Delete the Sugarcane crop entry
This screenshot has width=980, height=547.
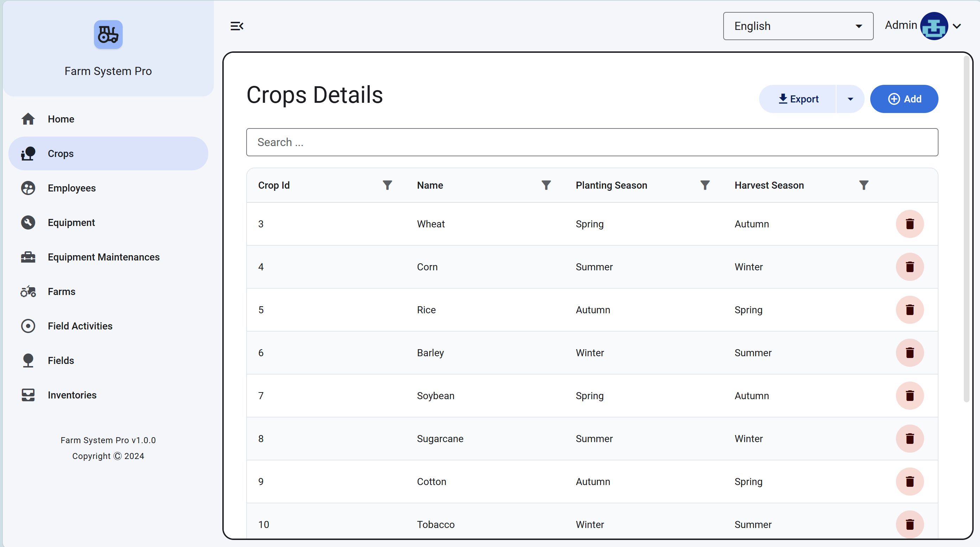909,439
